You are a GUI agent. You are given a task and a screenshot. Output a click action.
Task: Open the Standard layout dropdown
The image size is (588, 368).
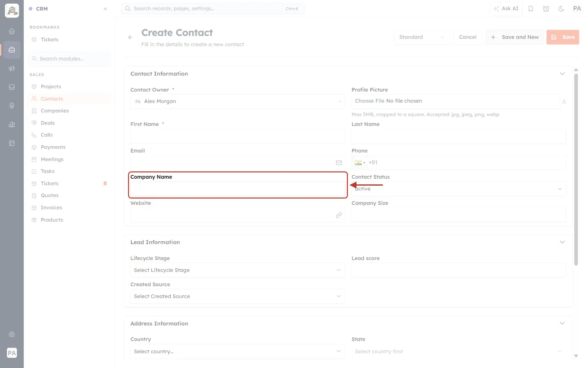[x=422, y=37]
